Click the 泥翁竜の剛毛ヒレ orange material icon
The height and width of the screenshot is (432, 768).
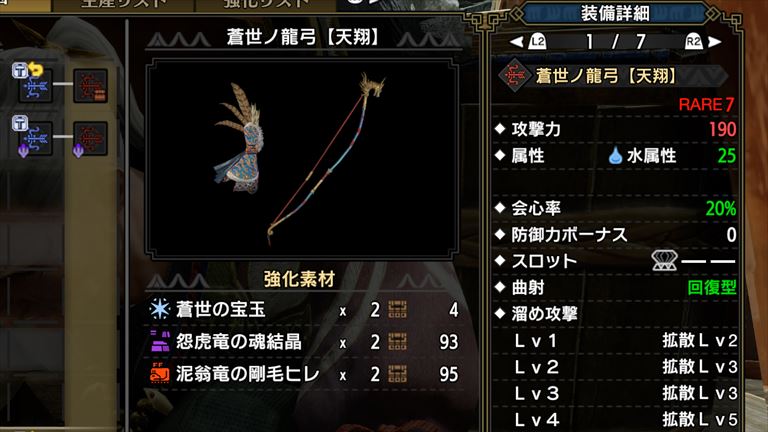[x=160, y=374]
